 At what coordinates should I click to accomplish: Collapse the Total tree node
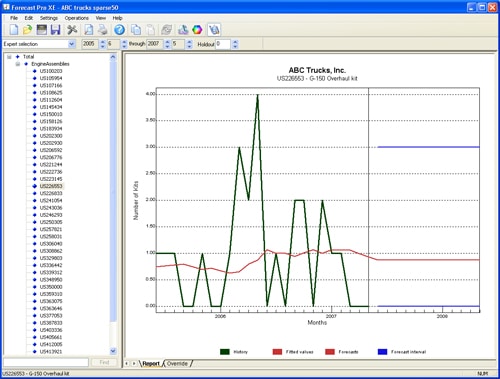click(x=9, y=57)
